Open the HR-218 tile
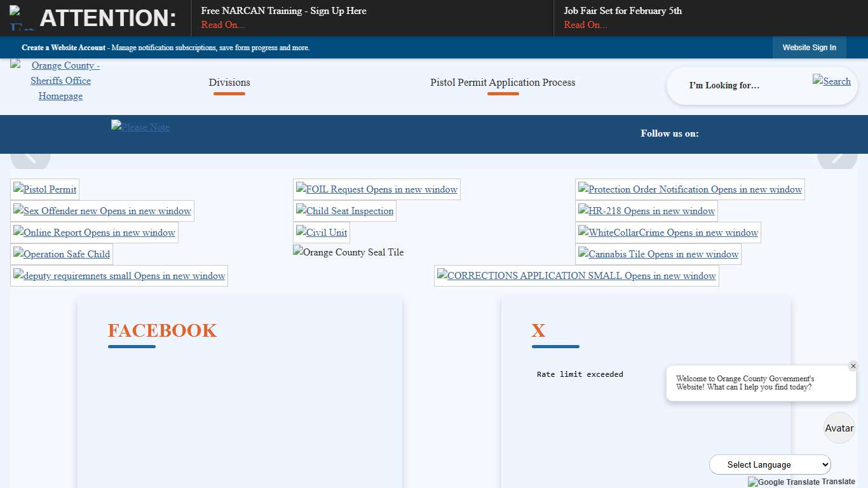868x488 pixels. pyautogui.click(x=647, y=211)
